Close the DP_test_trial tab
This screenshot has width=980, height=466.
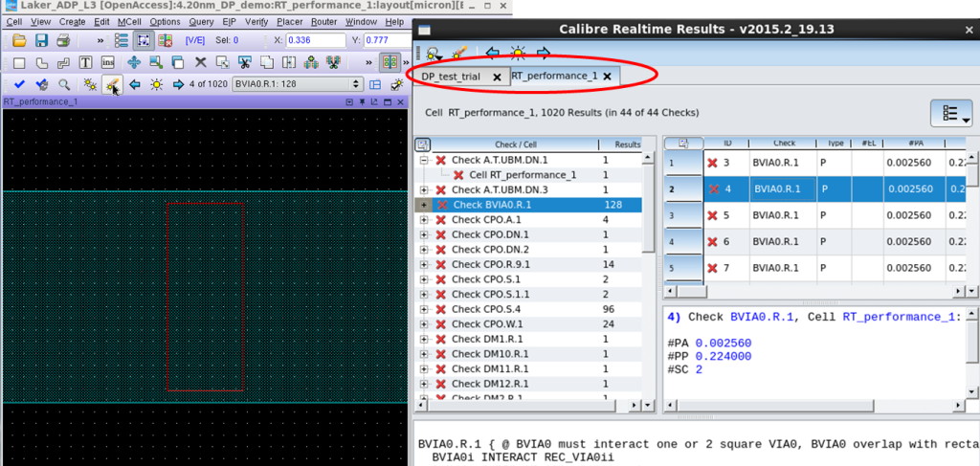(x=497, y=77)
